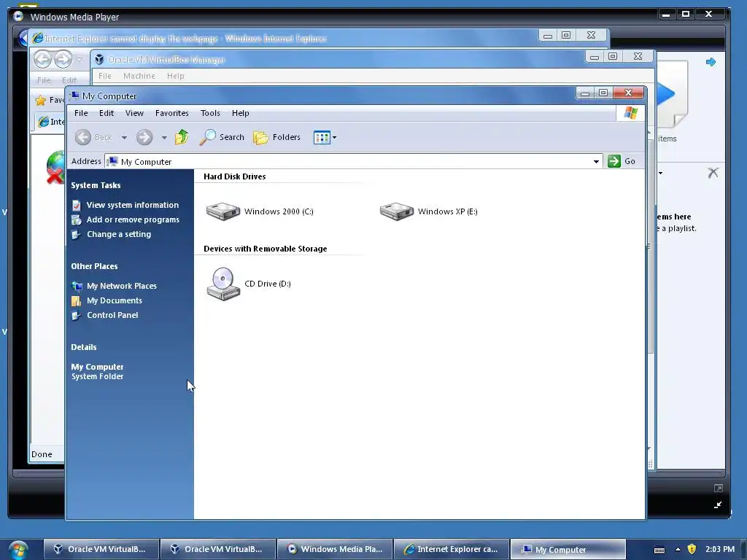Screen dimensions: 747x560
Task: Click Change a setting
Action: point(119,234)
